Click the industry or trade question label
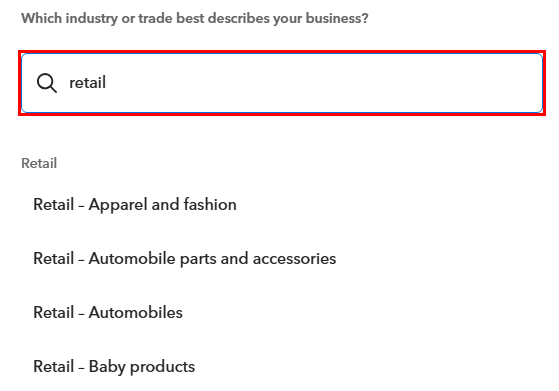Image resolution: width=559 pixels, height=391 pixels. pos(195,18)
